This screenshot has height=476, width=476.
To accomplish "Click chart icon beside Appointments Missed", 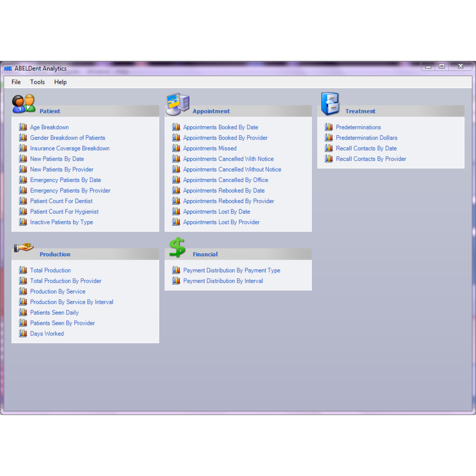I will pos(176,148).
